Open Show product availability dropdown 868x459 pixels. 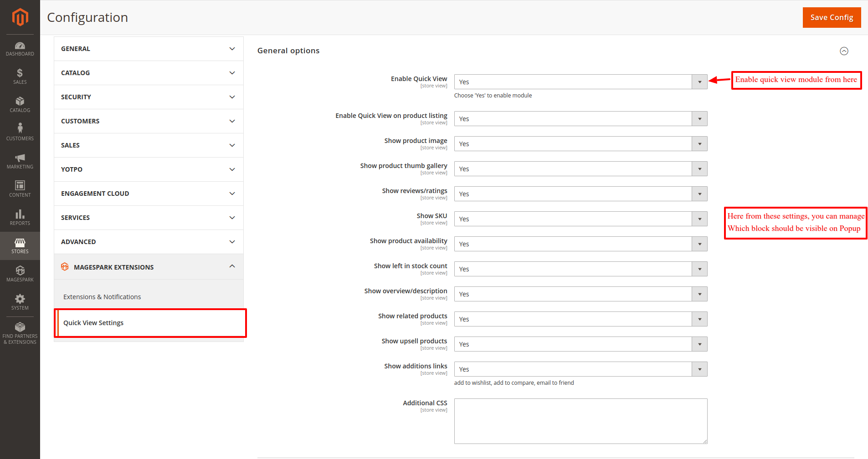580,244
